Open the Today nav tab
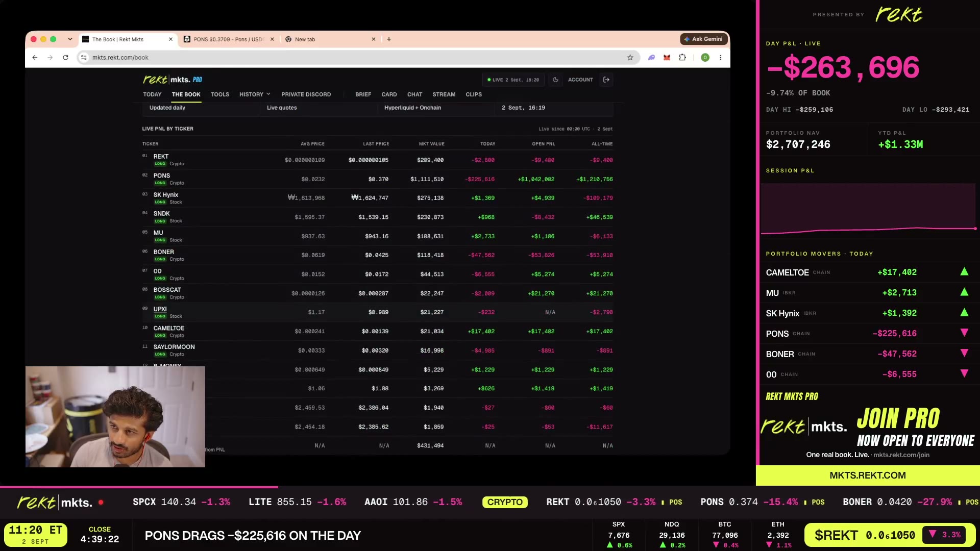Viewport: 980px width, 551px height. click(152, 94)
